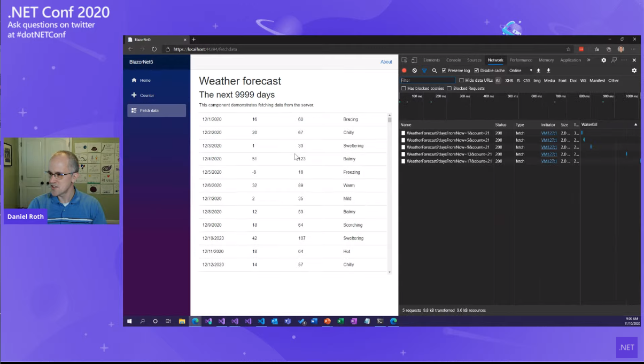Viewport: 644px width, 364px height.
Task: Toggle the device emulation icon in DevTools
Action: (414, 60)
